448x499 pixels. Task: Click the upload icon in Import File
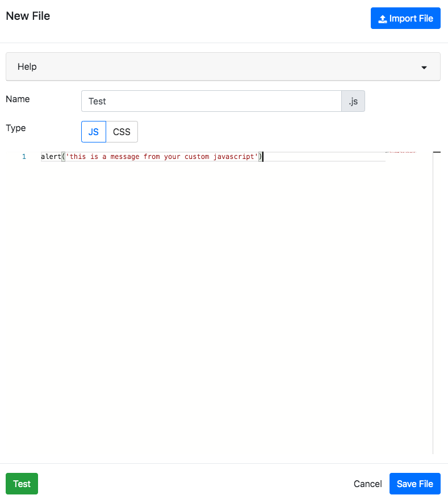click(383, 19)
